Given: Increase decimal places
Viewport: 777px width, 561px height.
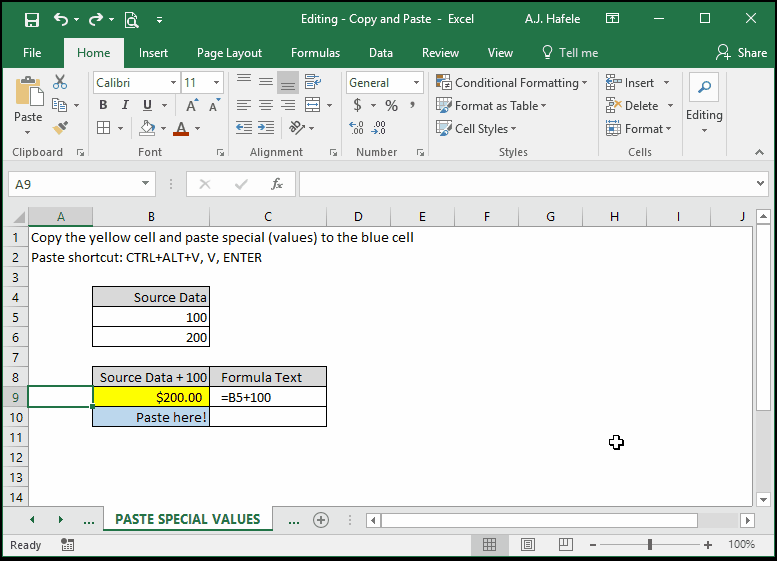Looking at the screenshot, I should [356, 128].
